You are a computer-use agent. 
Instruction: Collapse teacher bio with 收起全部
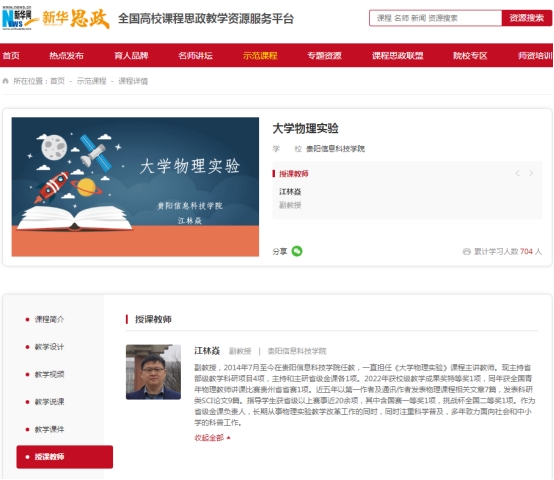(x=212, y=438)
